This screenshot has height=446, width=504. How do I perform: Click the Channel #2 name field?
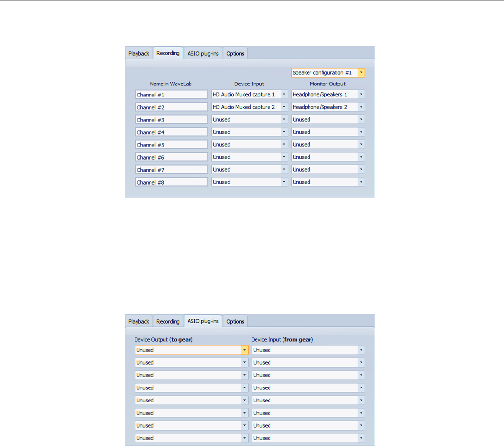click(171, 107)
